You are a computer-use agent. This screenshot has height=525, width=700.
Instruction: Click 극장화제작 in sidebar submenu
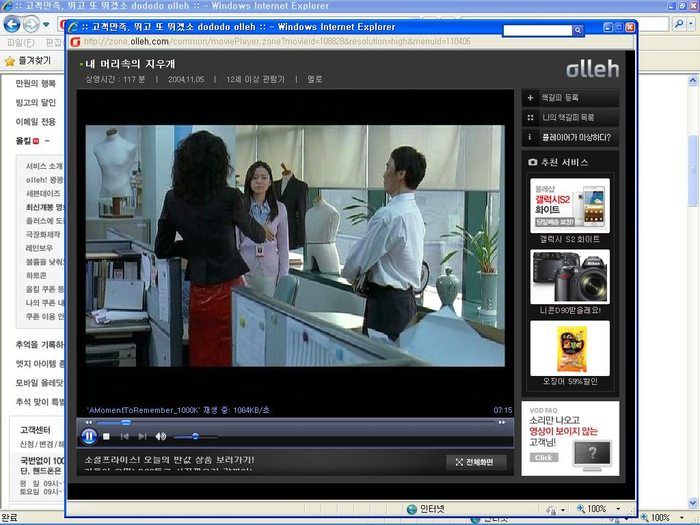pyautogui.click(x=43, y=234)
